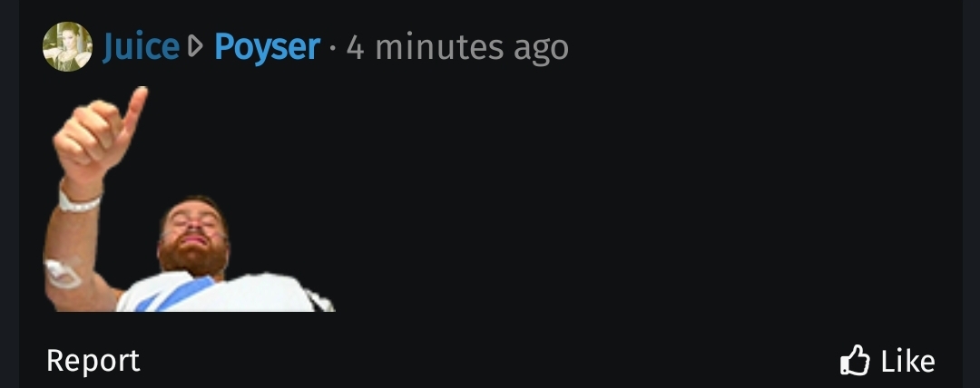Click the thumbs-up Like icon

click(x=855, y=360)
